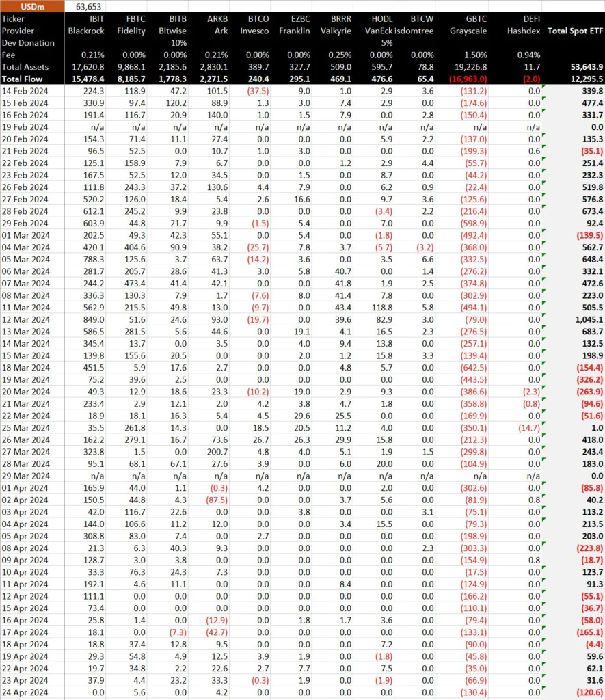Select the Total Assets row label
605x700 pixels.
coord(25,67)
